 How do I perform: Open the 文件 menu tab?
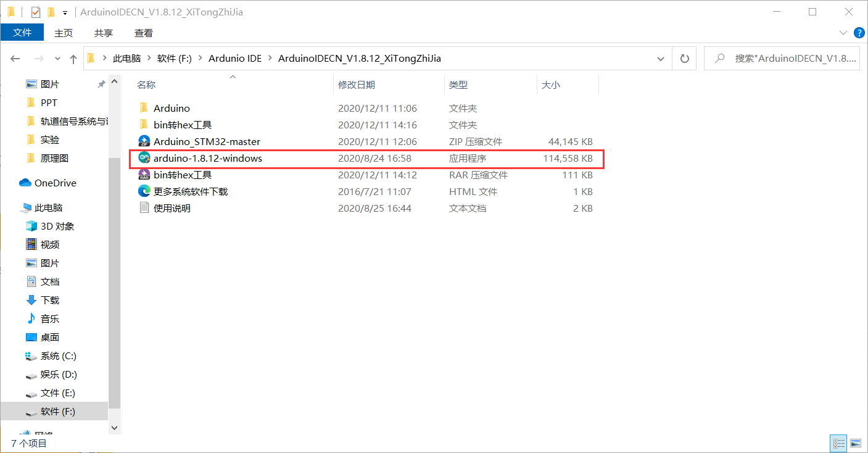(x=22, y=33)
